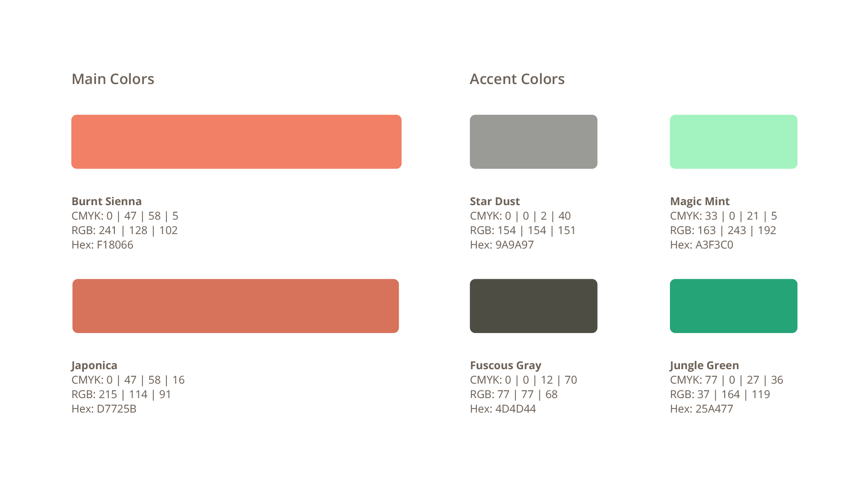868x488 pixels.
Task: Click the Fuscous Gray name label
Action: click(505, 366)
